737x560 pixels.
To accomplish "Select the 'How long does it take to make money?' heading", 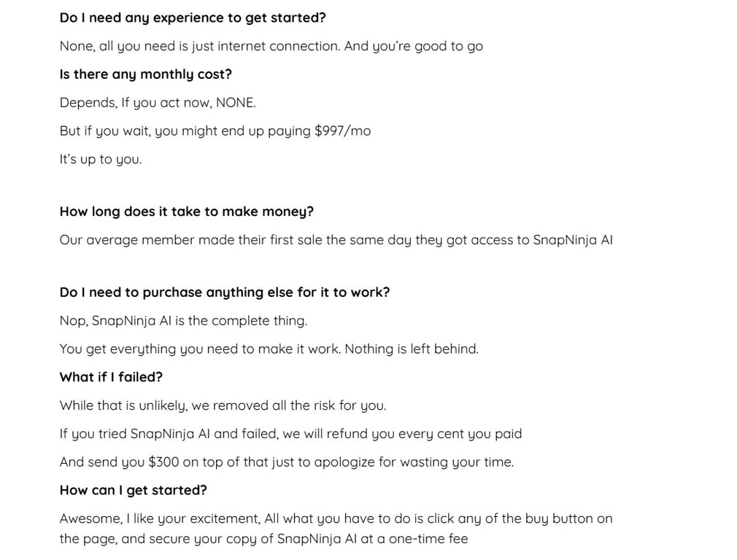I will pos(187,211).
